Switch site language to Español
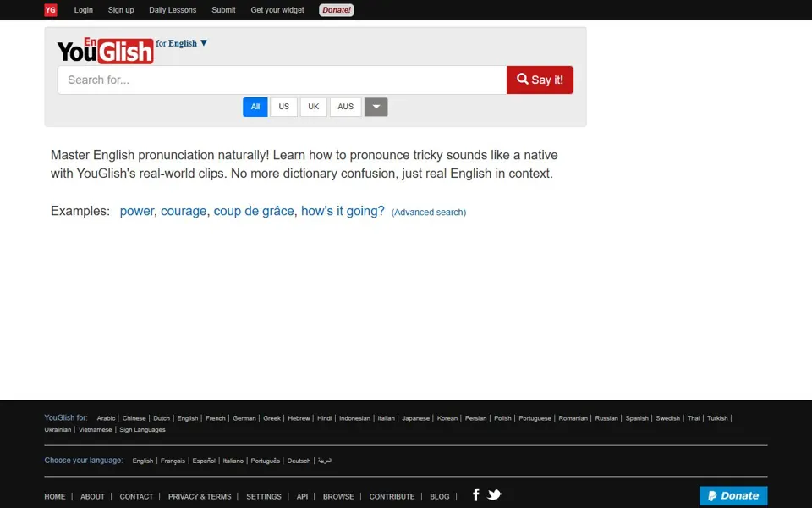Screen dimensions: 812x508 (x=204, y=461)
